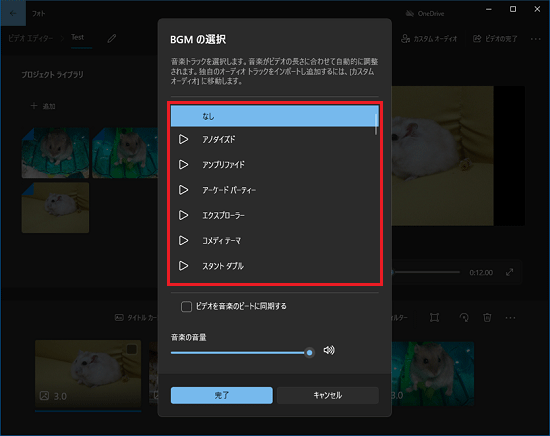Preview the アンプリファイド track play icon
This screenshot has width=550, height=436.
(x=183, y=165)
